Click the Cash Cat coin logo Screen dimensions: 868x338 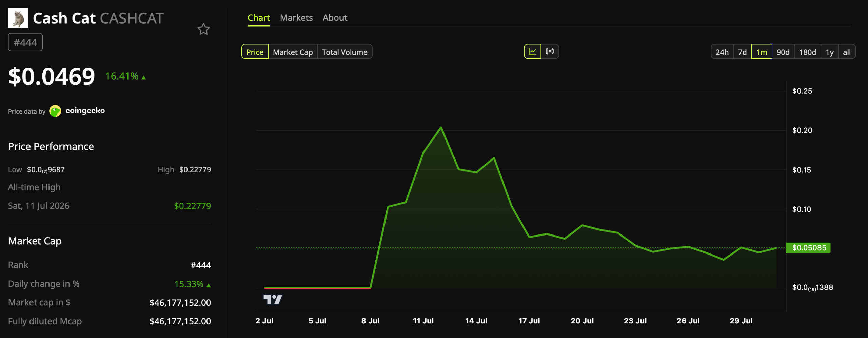pos(18,18)
